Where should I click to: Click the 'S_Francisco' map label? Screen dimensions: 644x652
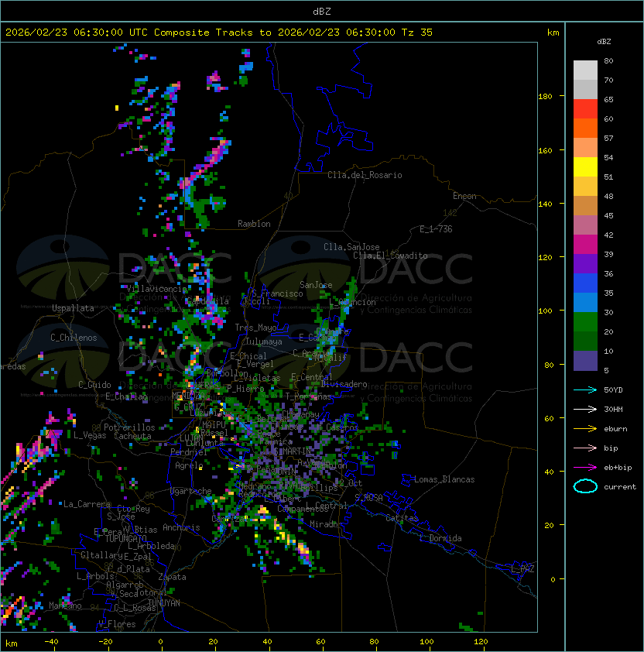277,293
